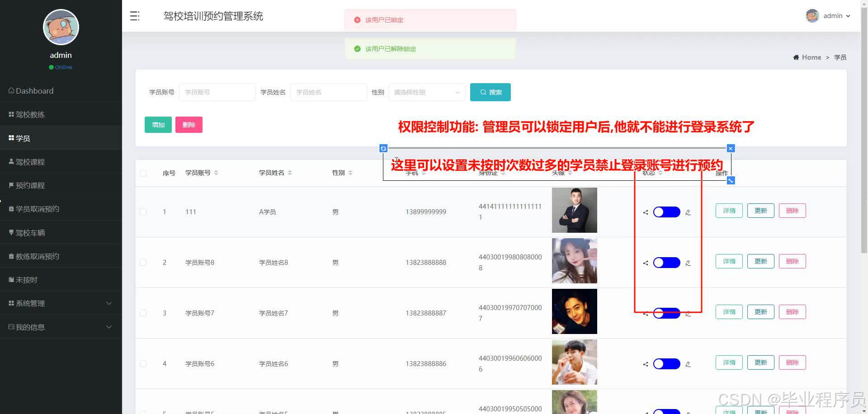Click the share icon in 学员姓名8 row
The height and width of the screenshot is (414, 868).
646,263
